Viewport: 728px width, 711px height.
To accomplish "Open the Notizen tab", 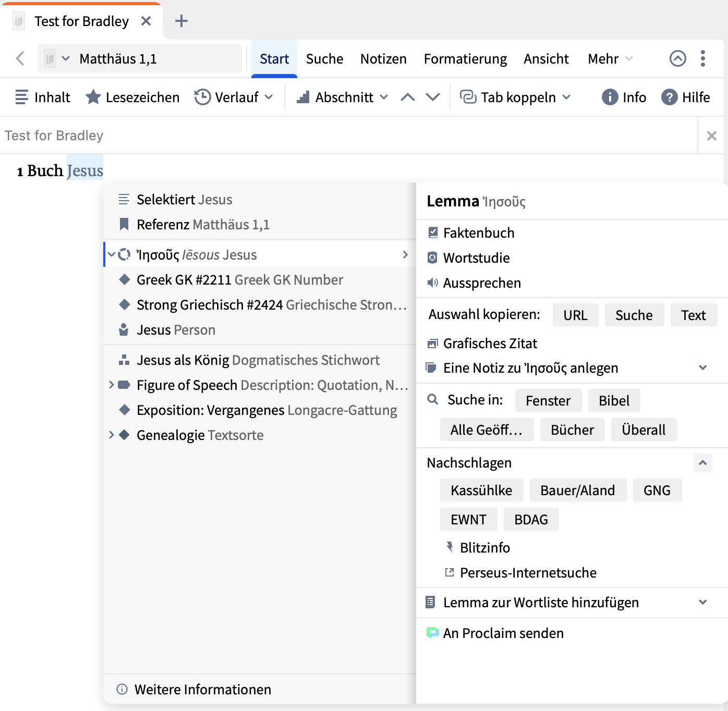I will (383, 59).
